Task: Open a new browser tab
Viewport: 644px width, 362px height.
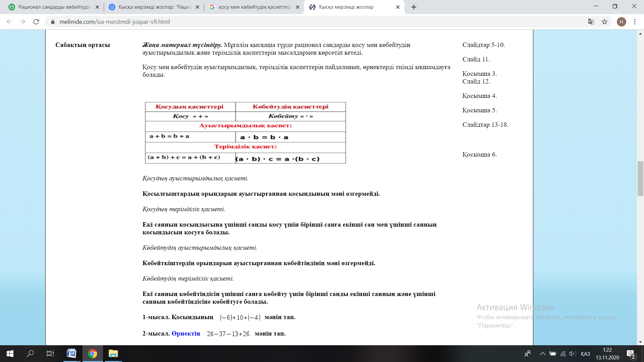Action: coord(414,7)
